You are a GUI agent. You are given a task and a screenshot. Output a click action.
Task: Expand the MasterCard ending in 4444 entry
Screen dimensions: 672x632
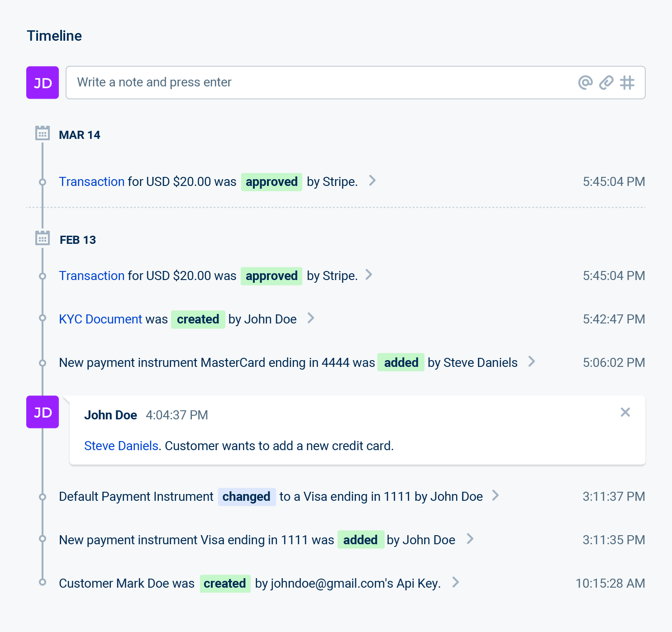pyautogui.click(x=532, y=361)
